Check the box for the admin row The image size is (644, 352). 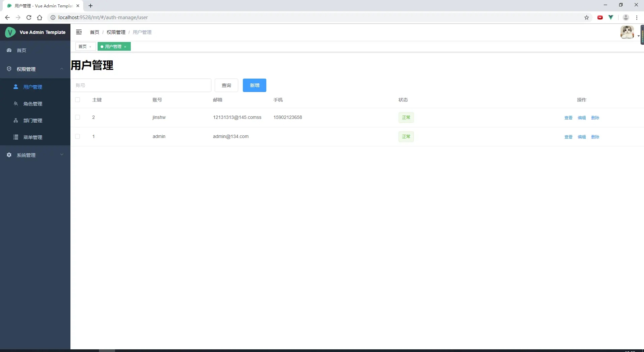coord(77,136)
